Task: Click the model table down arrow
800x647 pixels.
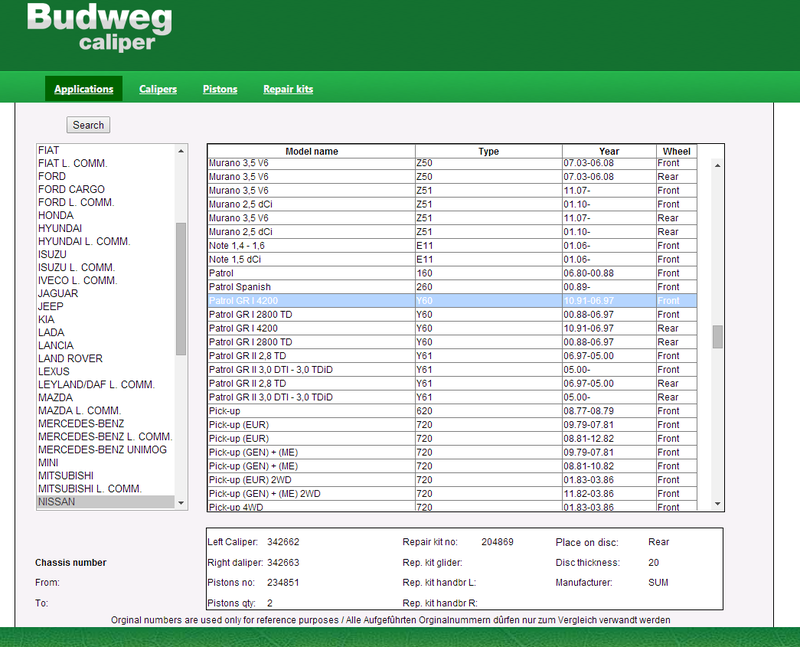Action: [x=717, y=504]
